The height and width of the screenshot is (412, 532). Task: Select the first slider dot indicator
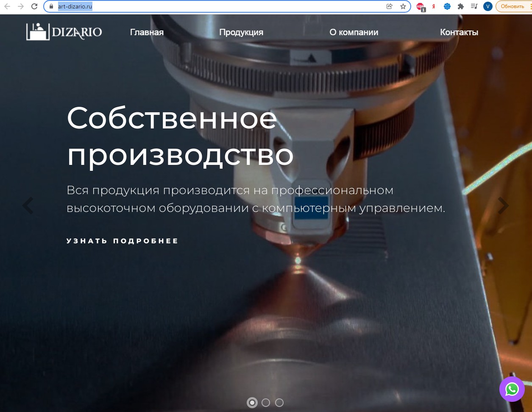pyautogui.click(x=252, y=403)
